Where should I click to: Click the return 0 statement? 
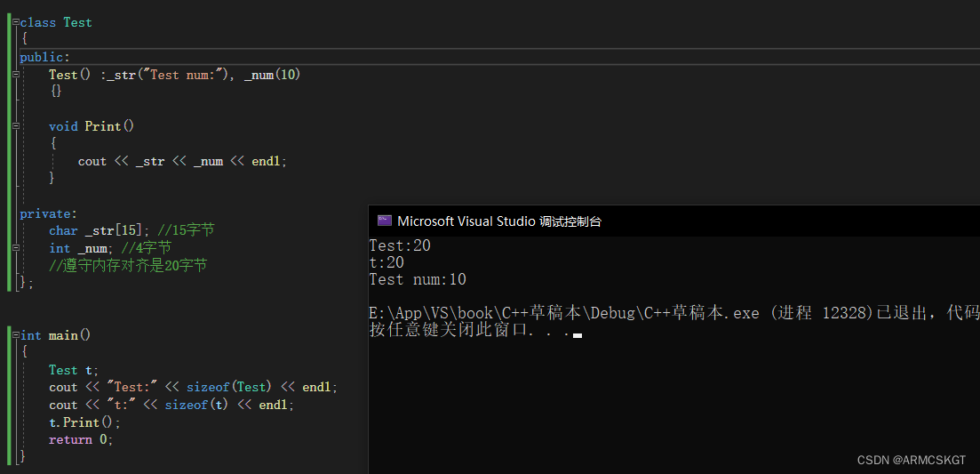click(81, 439)
